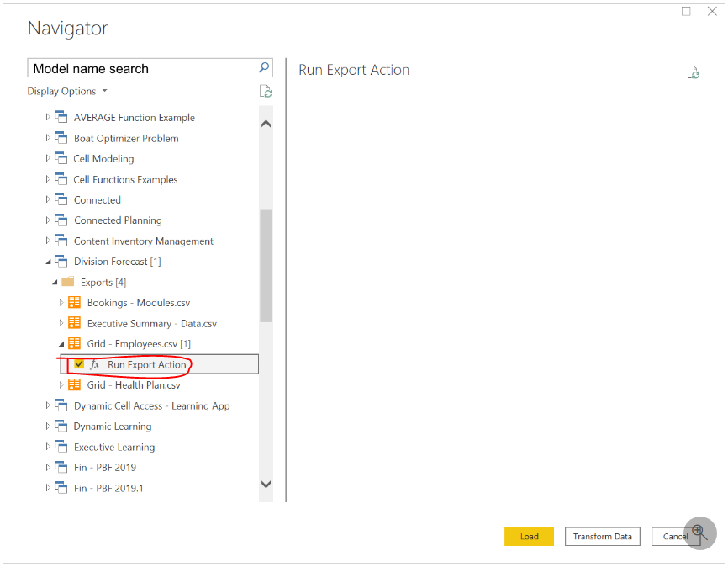The height and width of the screenshot is (567, 728).
Task: Click Division Forecast model icon
Action: 61,261
